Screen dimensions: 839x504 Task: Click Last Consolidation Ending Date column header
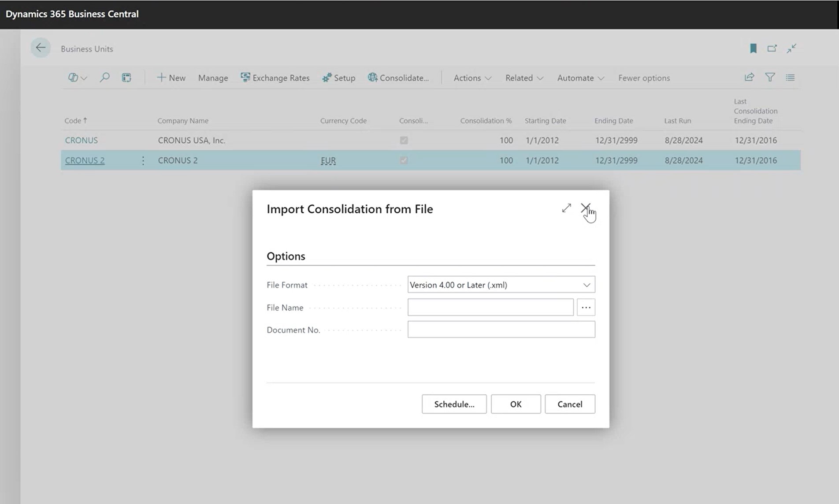pos(755,111)
